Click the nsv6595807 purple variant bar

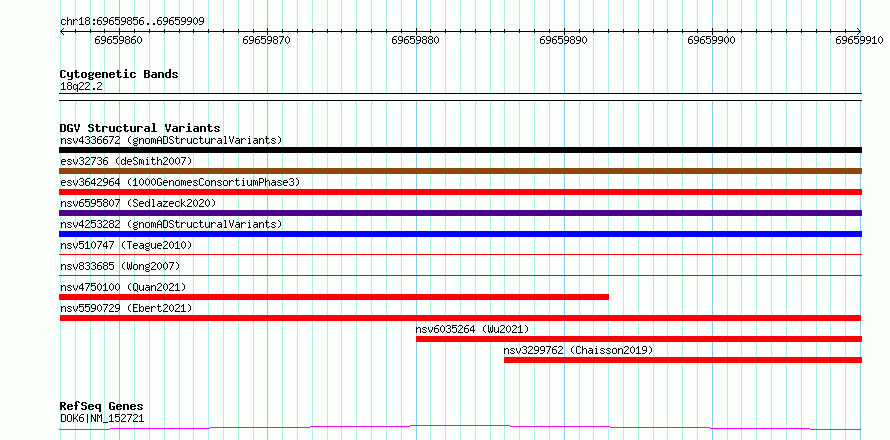point(460,213)
